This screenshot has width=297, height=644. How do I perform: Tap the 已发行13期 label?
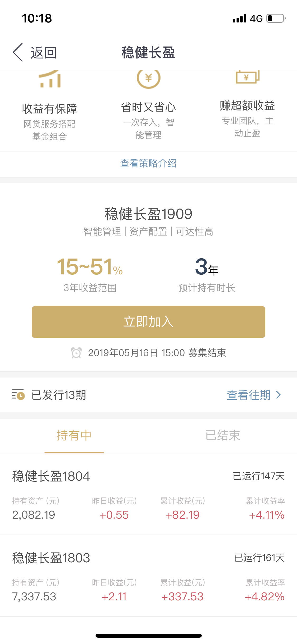59,395
